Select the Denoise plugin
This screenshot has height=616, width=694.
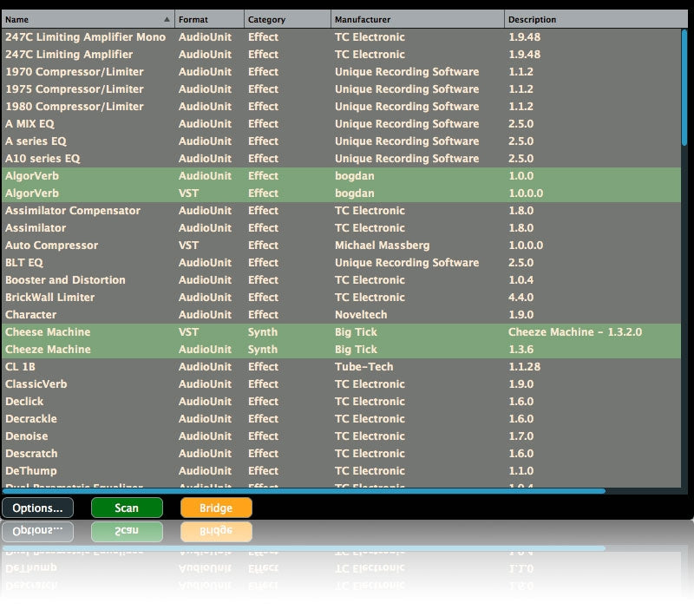[x=341, y=436]
